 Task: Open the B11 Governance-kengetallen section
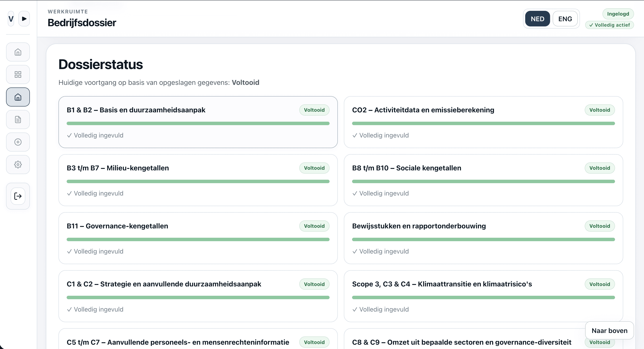198,238
